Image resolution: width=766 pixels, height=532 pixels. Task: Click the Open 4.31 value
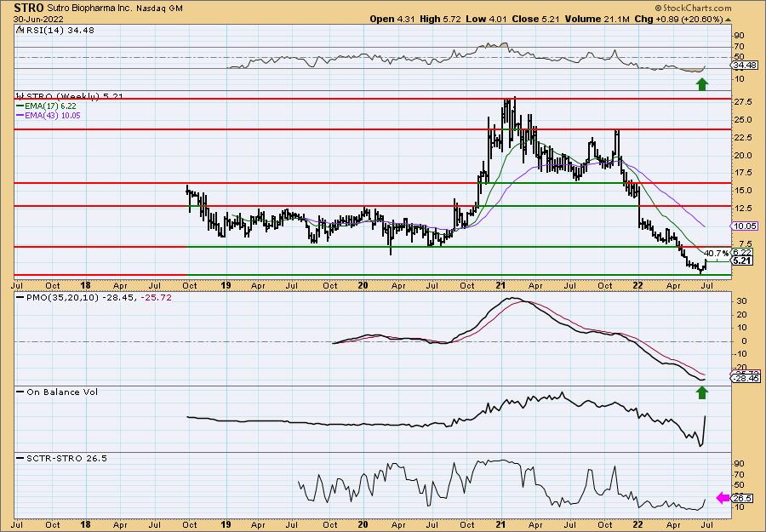point(392,19)
